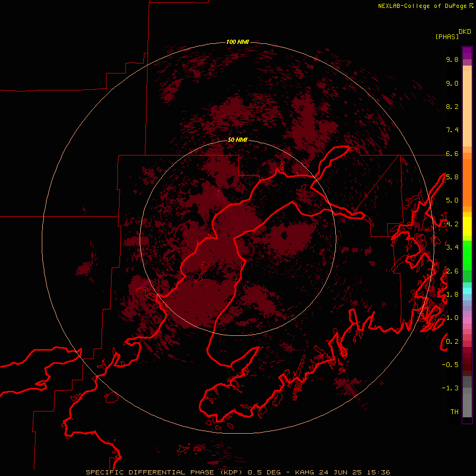This screenshot has width=476, height=476.
Task: Click the 2.6 legend value
Action: pos(452,271)
